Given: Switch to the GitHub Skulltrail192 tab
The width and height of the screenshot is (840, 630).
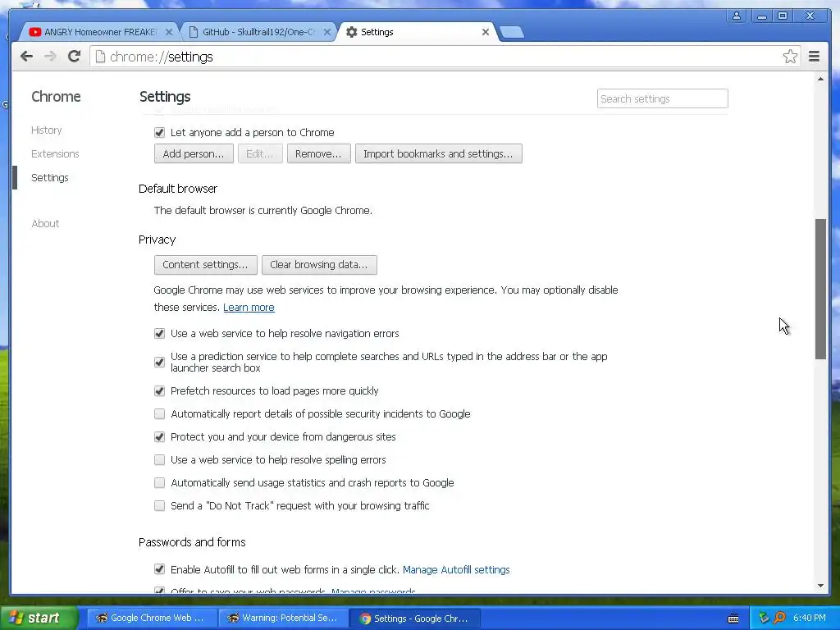Looking at the screenshot, I should pyautogui.click(x=258, y=32).
